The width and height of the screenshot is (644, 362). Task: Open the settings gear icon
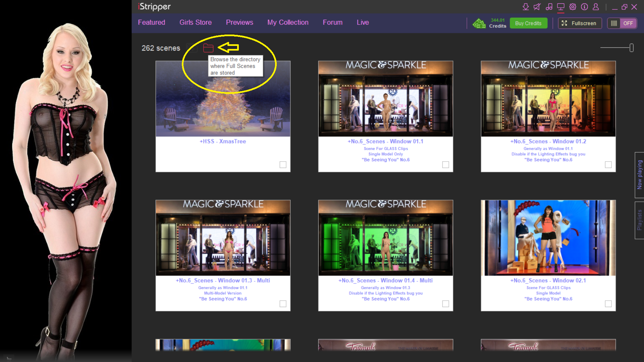pyautogui.click(x=573, y=7)
